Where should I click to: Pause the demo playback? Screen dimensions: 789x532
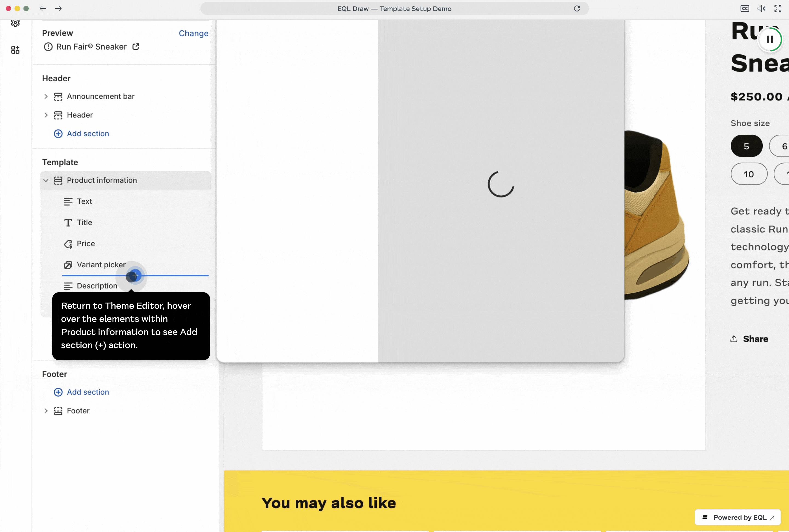[770, 39]
